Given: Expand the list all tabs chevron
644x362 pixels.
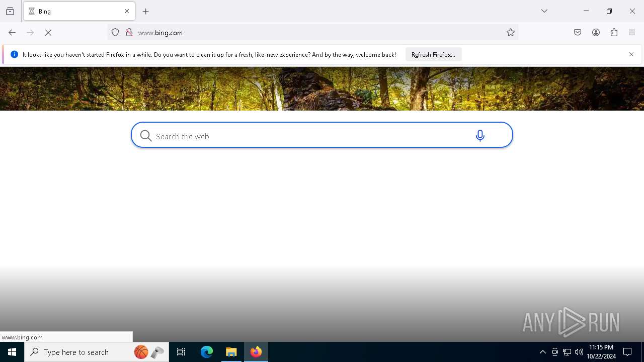Looking at the screenshot, I should click(x=544, y=11).
